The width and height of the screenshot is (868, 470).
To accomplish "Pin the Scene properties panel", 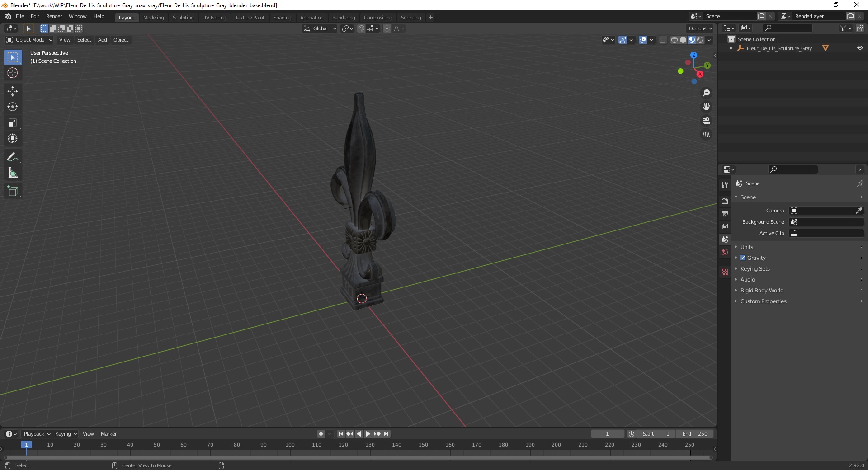I will pyautogui.click(x=860, y=183).
